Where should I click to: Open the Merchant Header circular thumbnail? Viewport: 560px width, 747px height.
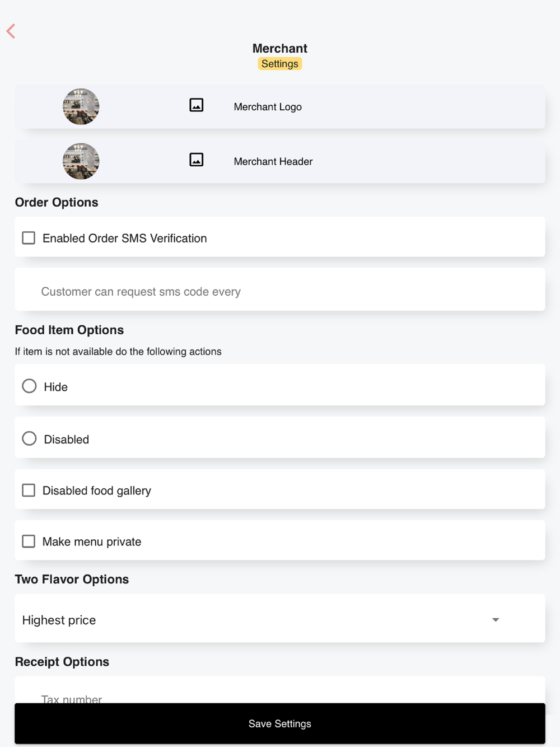[x=81, y=161]
